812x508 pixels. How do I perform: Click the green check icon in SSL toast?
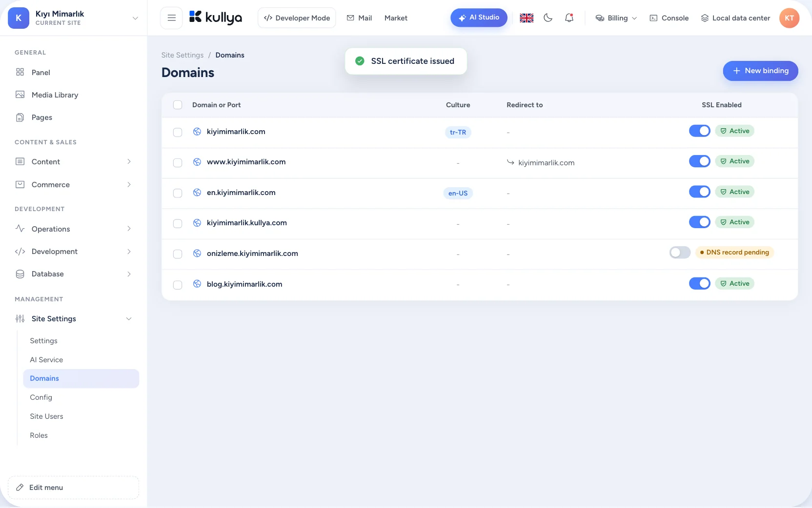coord(360,61)
